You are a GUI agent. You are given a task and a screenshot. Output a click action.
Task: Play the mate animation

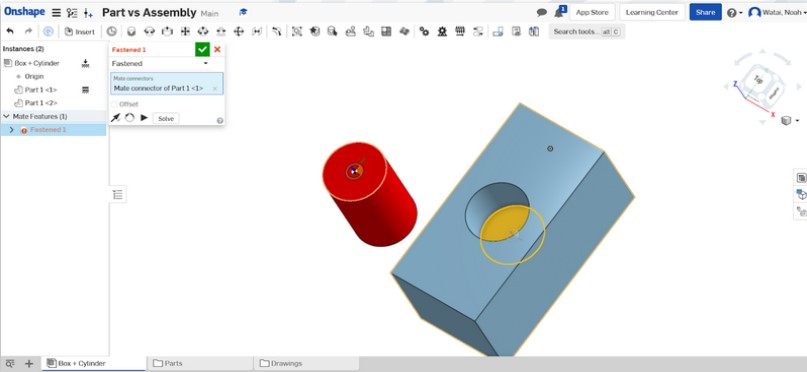tap(144, 118)
